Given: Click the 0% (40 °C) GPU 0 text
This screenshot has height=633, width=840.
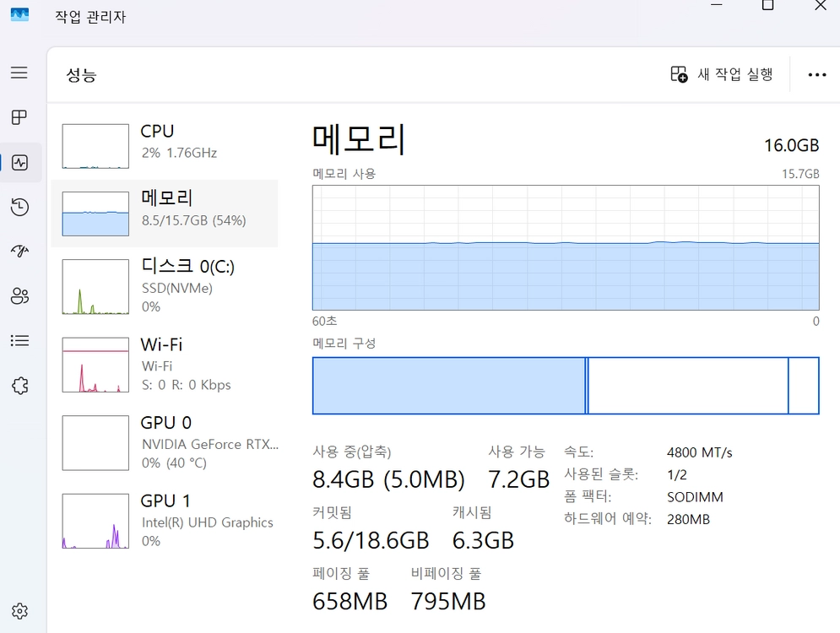Looking at the screenshot, I should pos(174,463).
